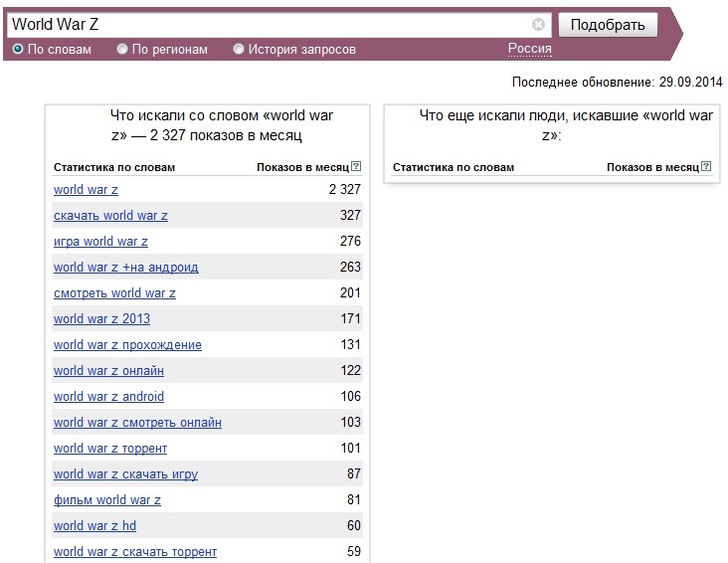728x563 pixels.
Task: Click right table Статистика по словам header
Action: [x=454, y=167]
